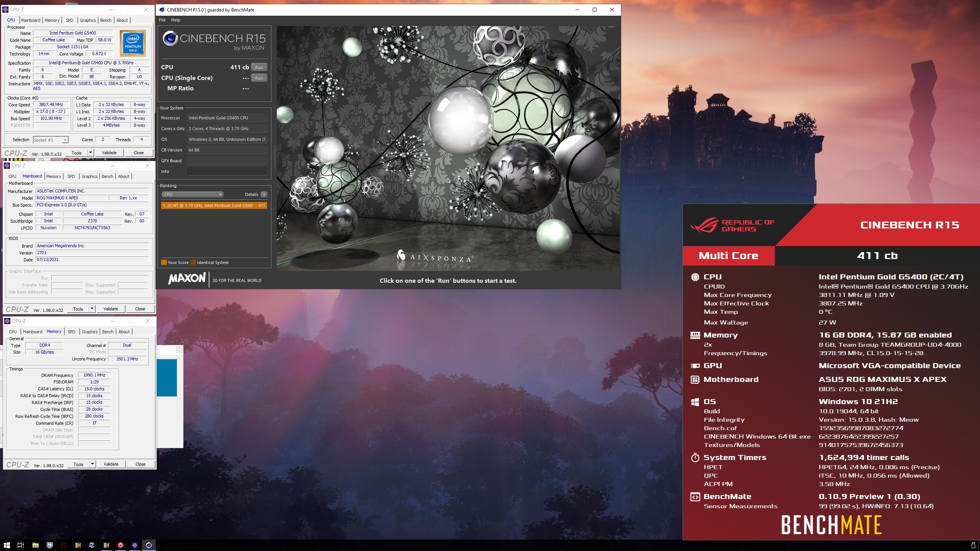
Task: Click the ROG MAXIMUS X APEX model field
Action: (x=72, y=198)
